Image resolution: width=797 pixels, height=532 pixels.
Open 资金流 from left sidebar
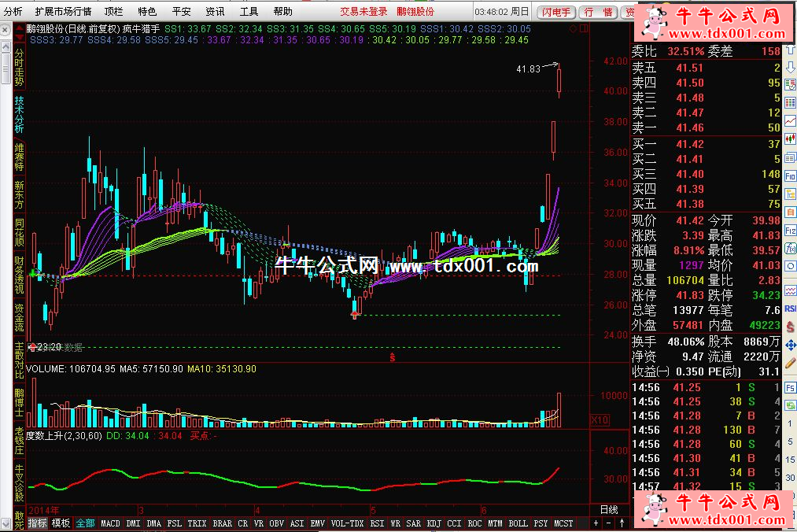point(20,318)
